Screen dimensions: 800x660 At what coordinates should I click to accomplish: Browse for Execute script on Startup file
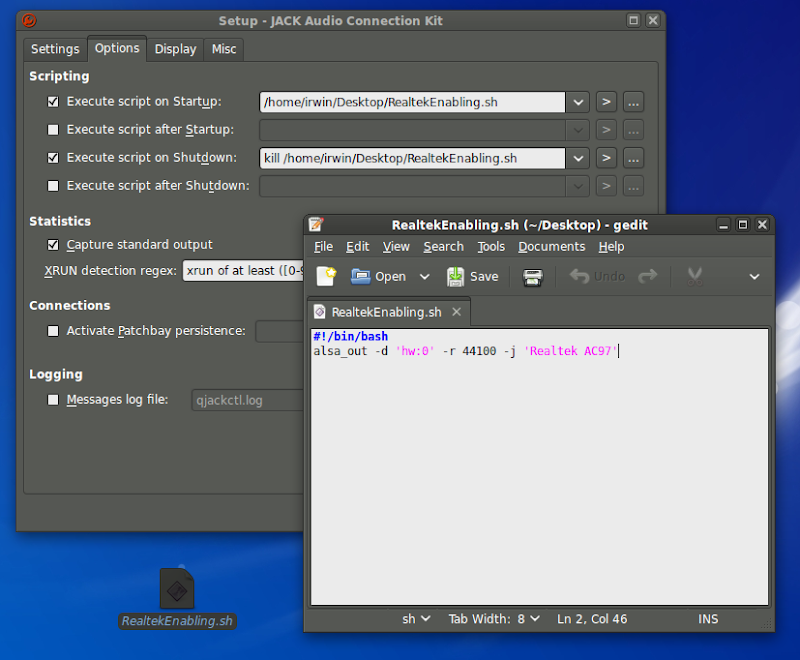(x=633, y=102)
